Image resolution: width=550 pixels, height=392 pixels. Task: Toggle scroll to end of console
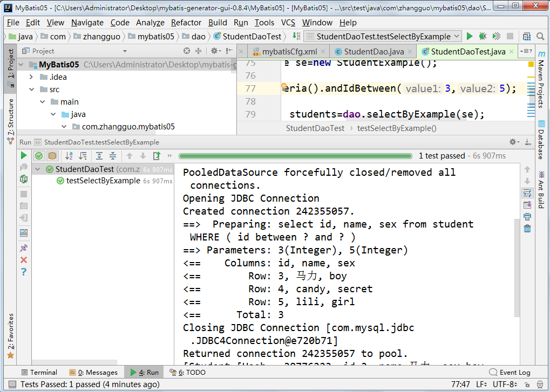coord(527,205)
